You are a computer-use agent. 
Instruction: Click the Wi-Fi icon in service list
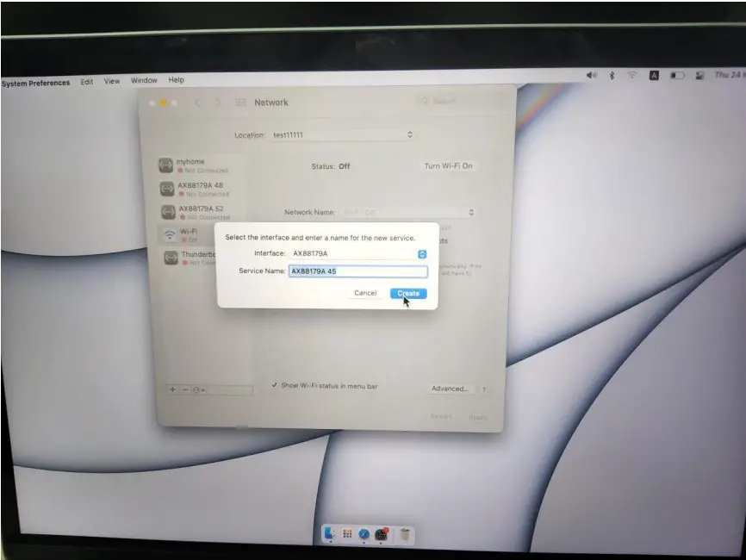170,234
